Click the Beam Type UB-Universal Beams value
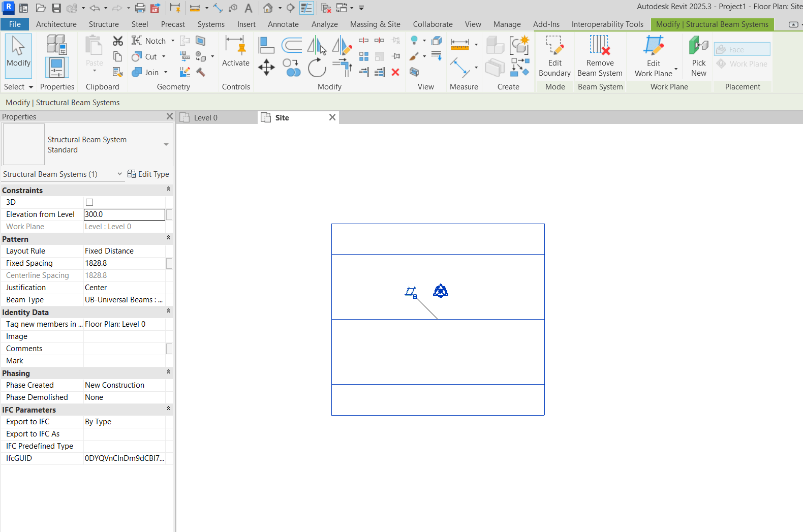Image resolution: width=803 pixels, height=532 pixels. (125, 300)
